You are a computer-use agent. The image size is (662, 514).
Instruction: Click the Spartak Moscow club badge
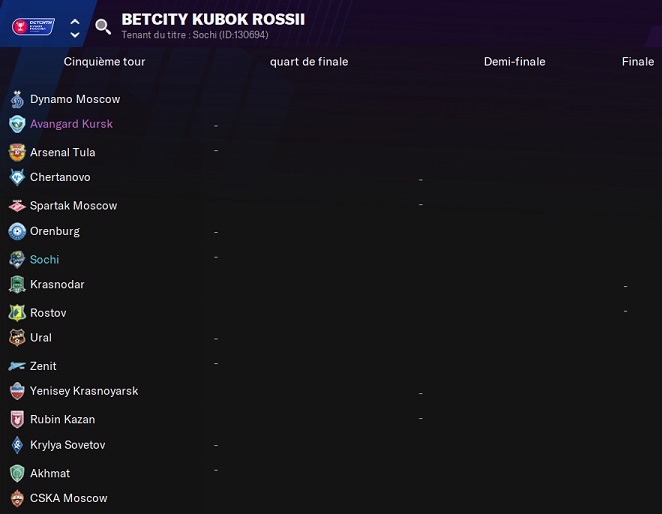click(x=17, y=206)
